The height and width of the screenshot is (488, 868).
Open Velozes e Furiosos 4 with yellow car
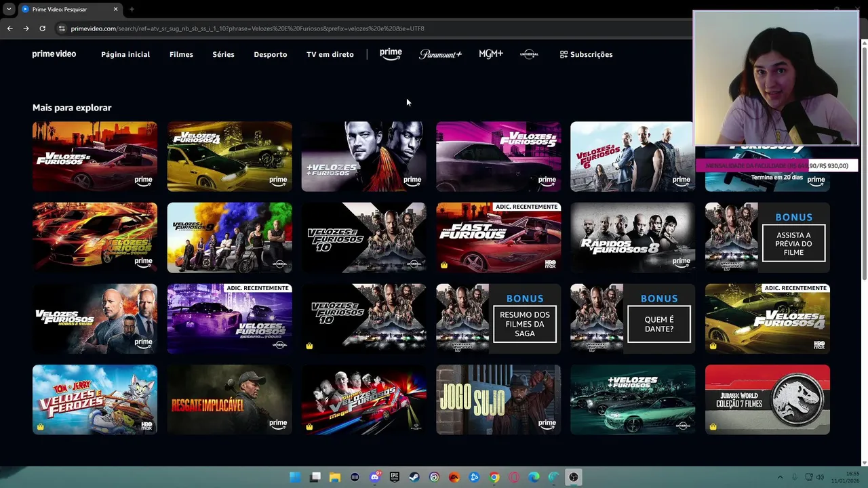tap(230, 157)
